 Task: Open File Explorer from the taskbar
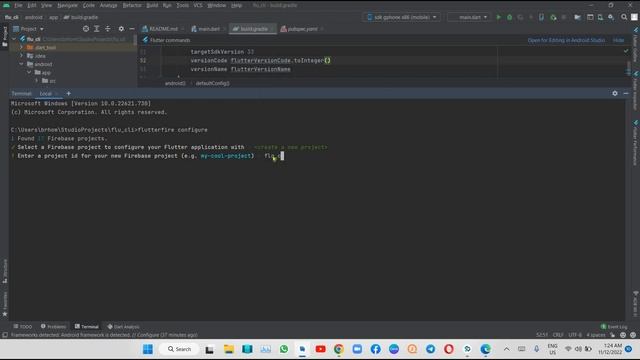tap(229, 349)
